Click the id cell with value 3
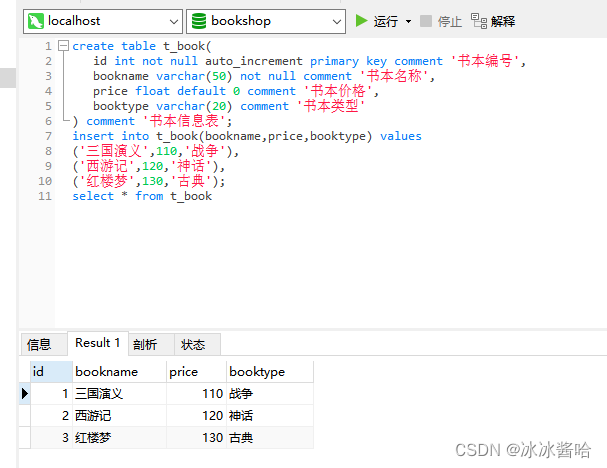The image size is (607, 468). click(x=51, y=438)
